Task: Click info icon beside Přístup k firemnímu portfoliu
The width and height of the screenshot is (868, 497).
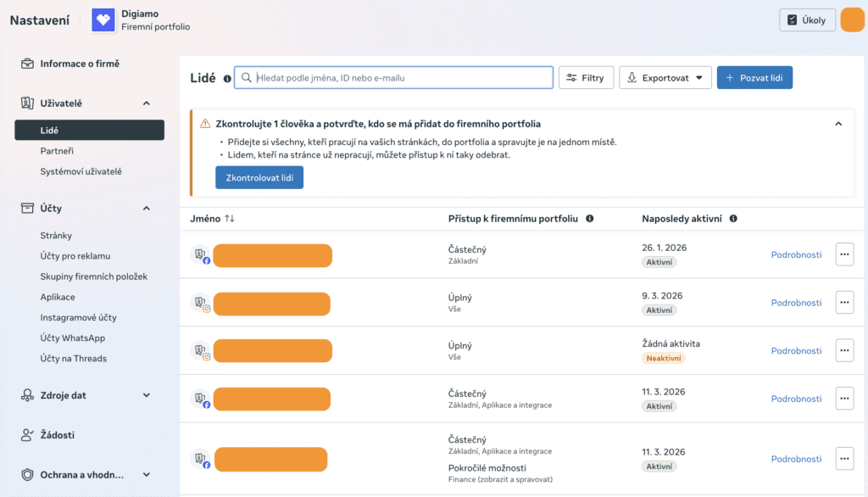Action: point(590,219)
